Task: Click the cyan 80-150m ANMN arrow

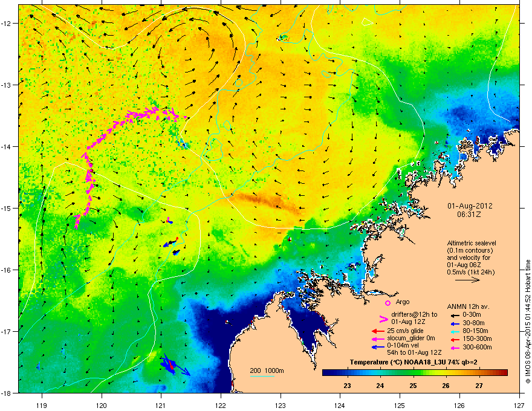Action: click(x=454, y=331)
